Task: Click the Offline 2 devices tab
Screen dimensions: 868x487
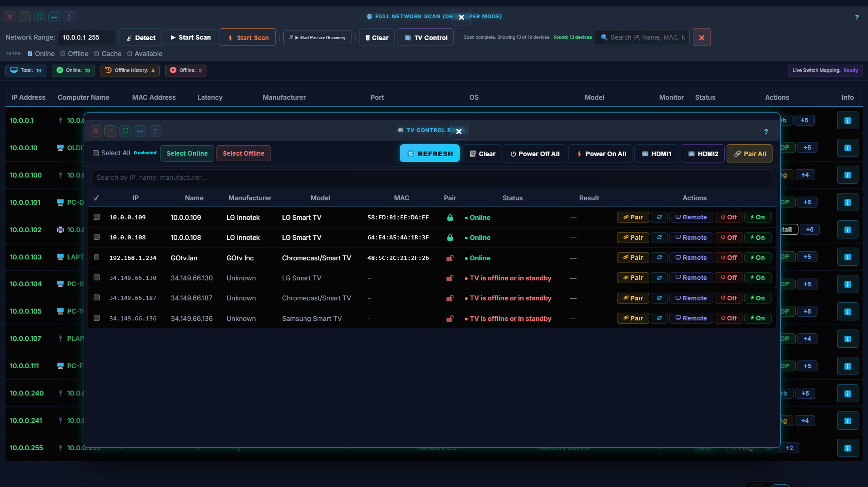Action: 186,71
